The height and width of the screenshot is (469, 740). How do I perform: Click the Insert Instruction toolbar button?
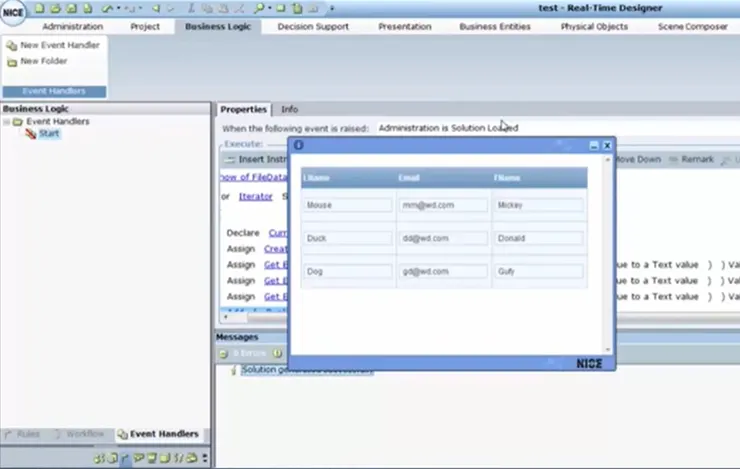click(x=257, y=159)
